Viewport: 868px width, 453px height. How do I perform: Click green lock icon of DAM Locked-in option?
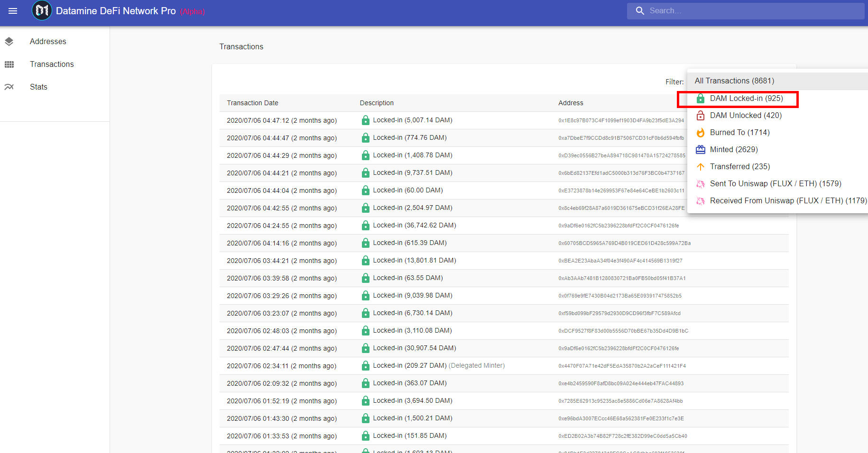(x=701, y=99)
